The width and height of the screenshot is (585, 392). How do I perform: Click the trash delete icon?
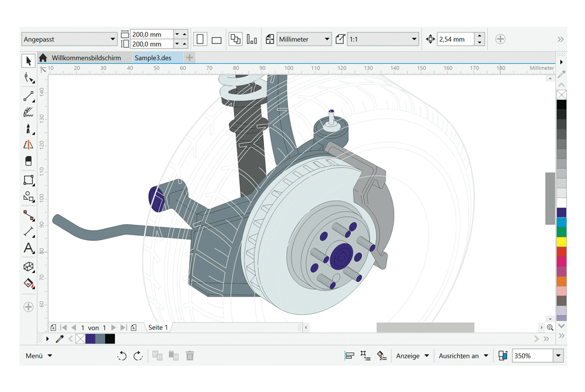190,356
